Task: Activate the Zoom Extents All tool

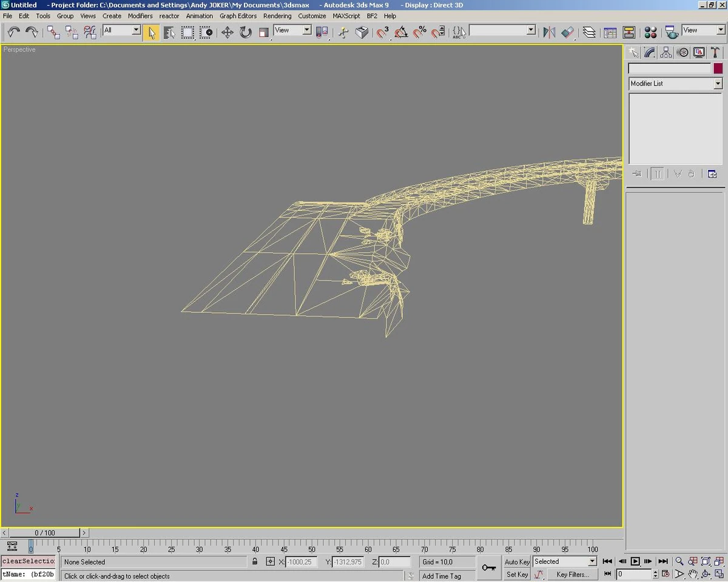Action: point(718,561)
